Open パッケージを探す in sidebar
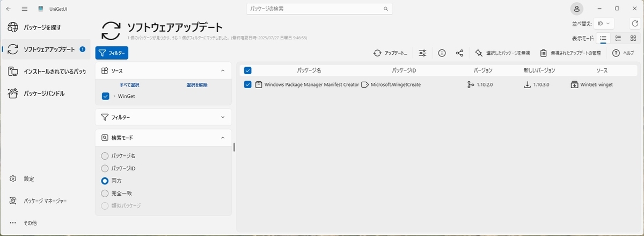 tap(46, 27)
